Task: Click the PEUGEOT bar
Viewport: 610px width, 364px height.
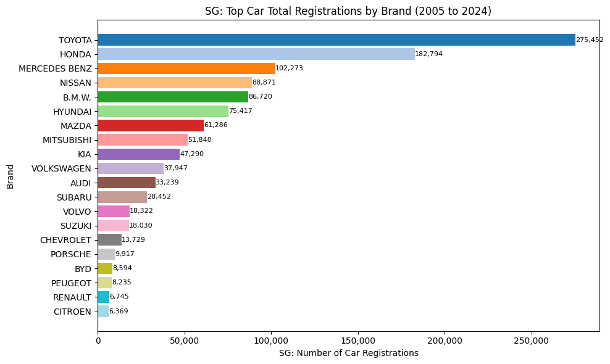Action: tap(105, 283)
